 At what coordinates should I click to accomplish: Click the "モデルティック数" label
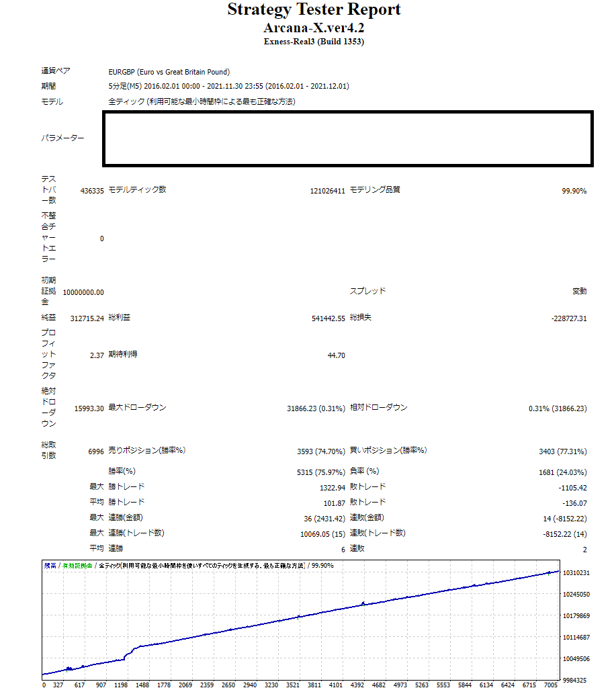pyautogui.click(x=137, y=189)
